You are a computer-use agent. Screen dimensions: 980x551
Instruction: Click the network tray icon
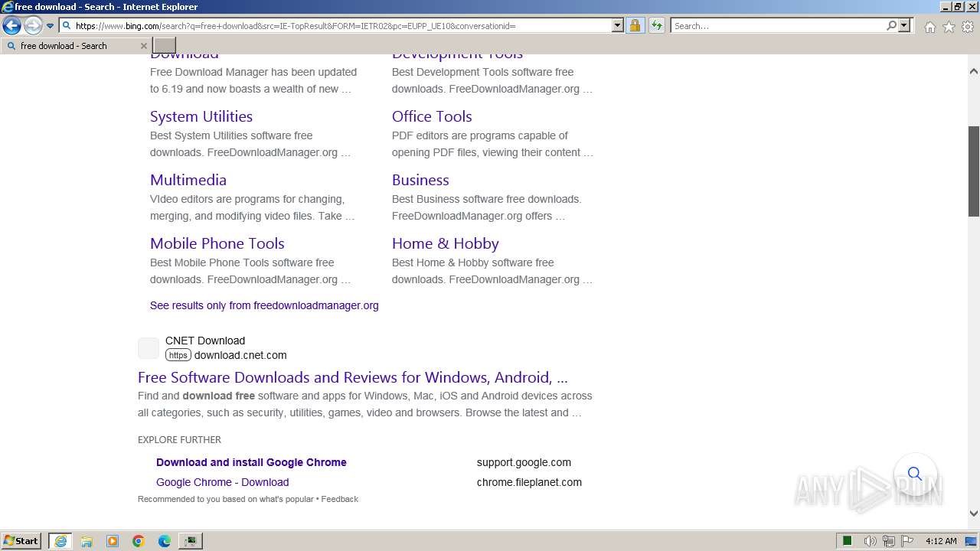(889, 541)
